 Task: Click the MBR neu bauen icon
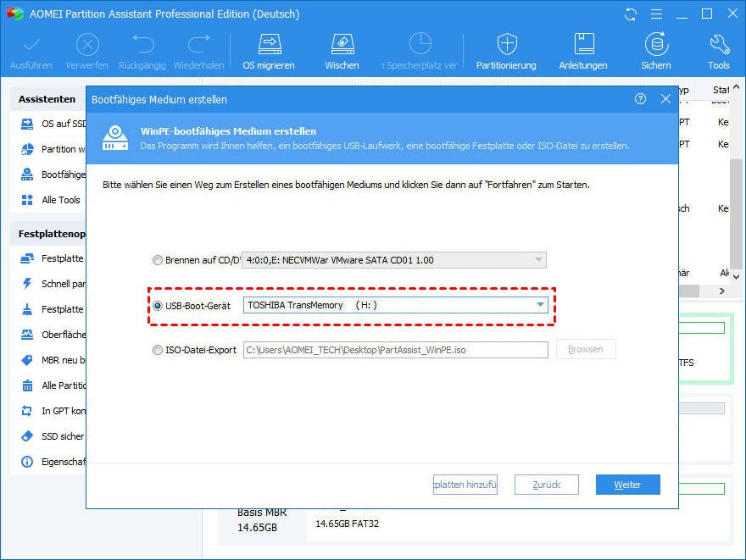pos(28,360)
